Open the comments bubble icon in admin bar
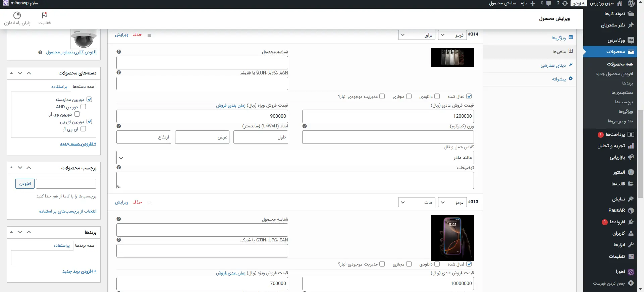Viewport: 644px width, 292px height. (x=548, y=3)
